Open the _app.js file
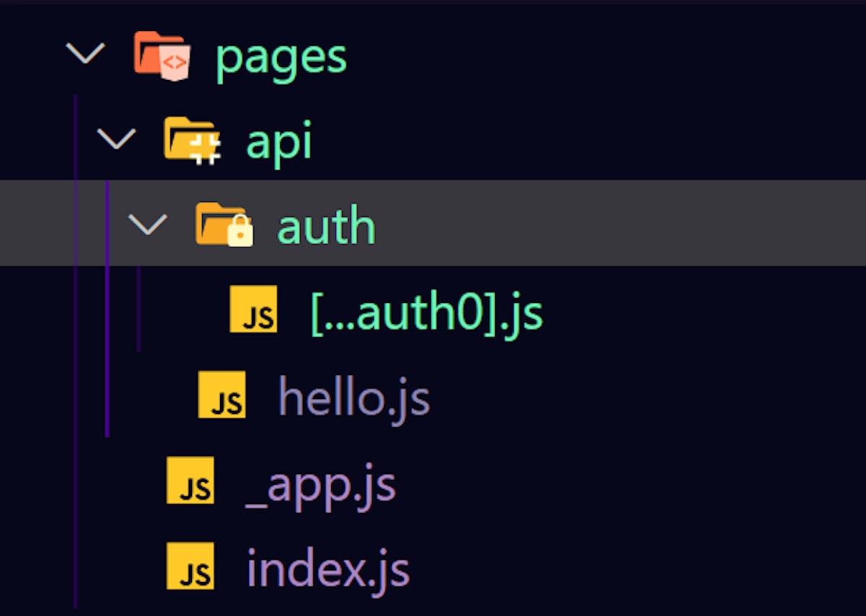The image size is (866, 616). pyautogui.click(x=320, y=485)
